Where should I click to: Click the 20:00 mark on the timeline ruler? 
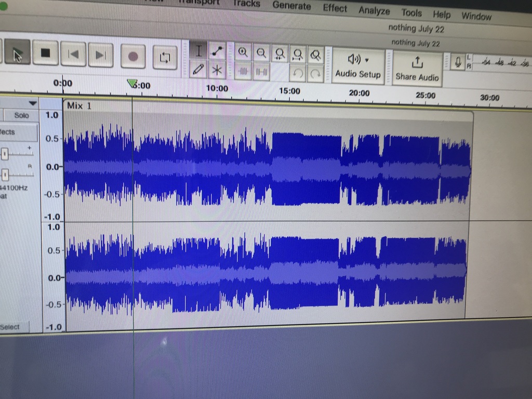[360, 93]
